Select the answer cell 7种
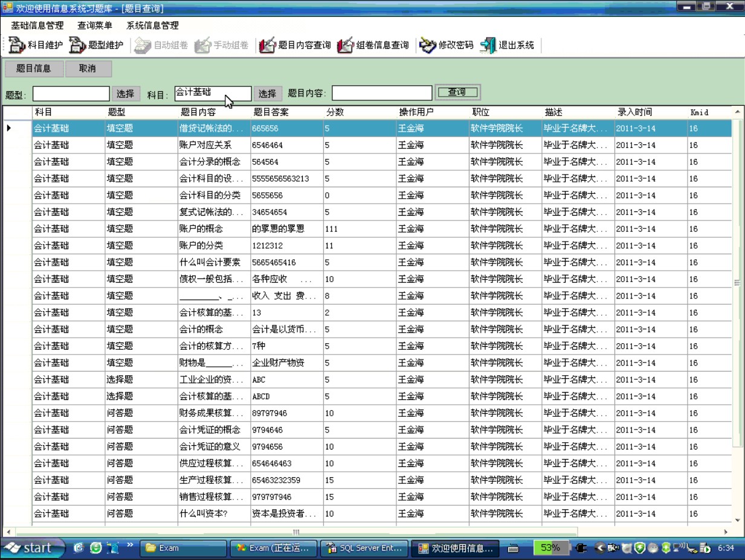The width and height of the screenshot is (745, 560). pos(286,346)
